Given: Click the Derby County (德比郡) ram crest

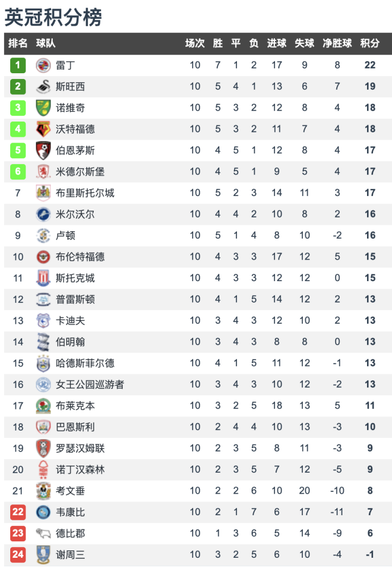Looking at the screenshot, I should [x=43, y=533].
